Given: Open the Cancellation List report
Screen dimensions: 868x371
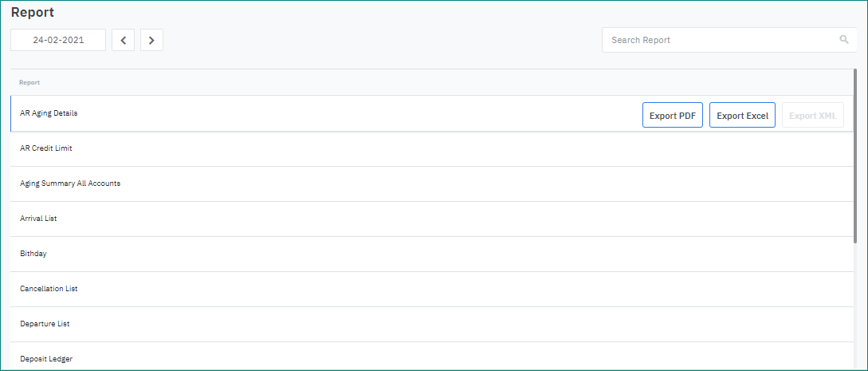Looking at the screenshot, I should point(49,289).
